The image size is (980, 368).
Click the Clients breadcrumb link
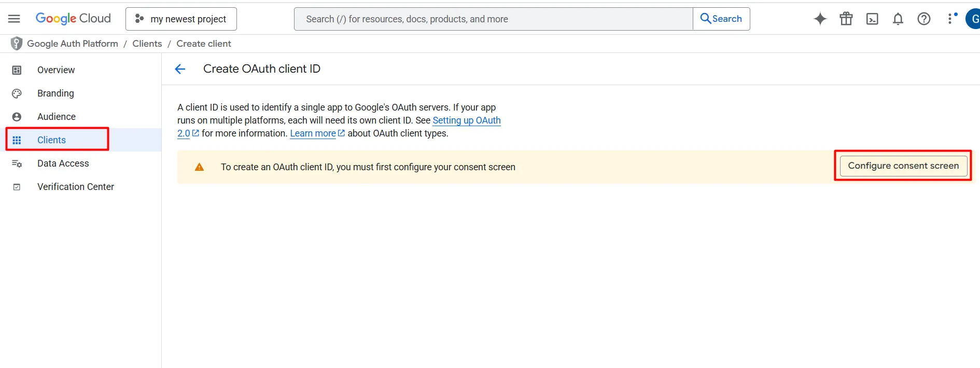147,44
